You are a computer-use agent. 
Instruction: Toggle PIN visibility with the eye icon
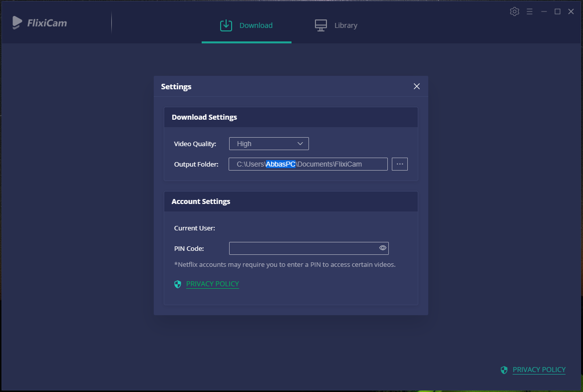tap(382, 248)
